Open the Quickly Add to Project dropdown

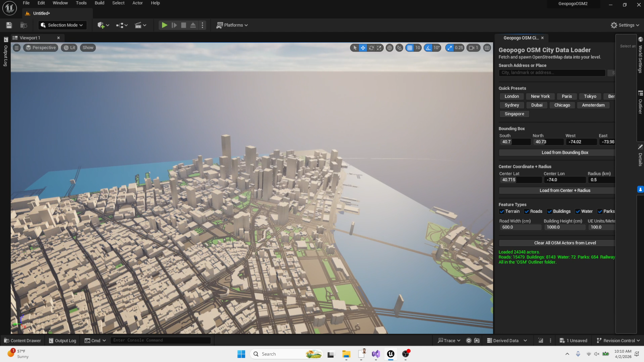pos(103,25)
